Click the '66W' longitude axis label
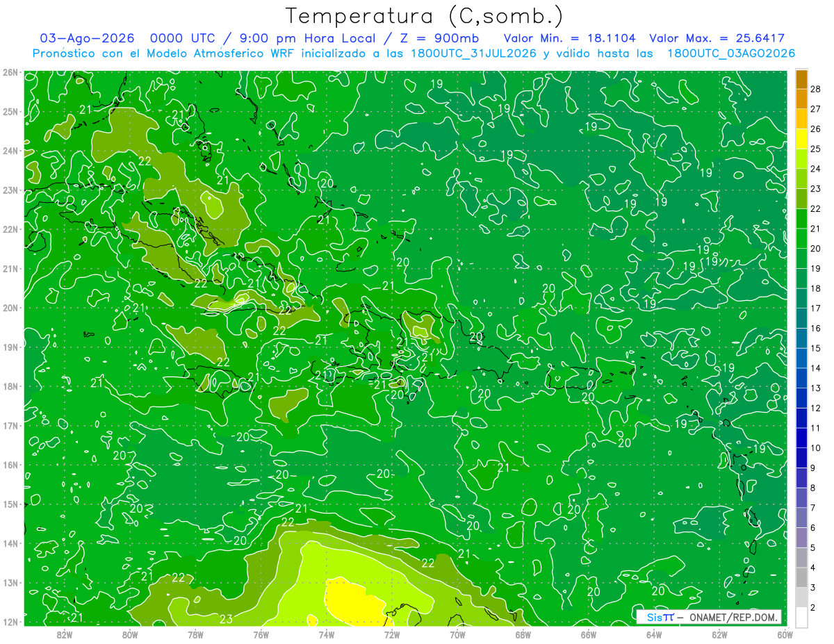834x644 pixels. (588, 634)
